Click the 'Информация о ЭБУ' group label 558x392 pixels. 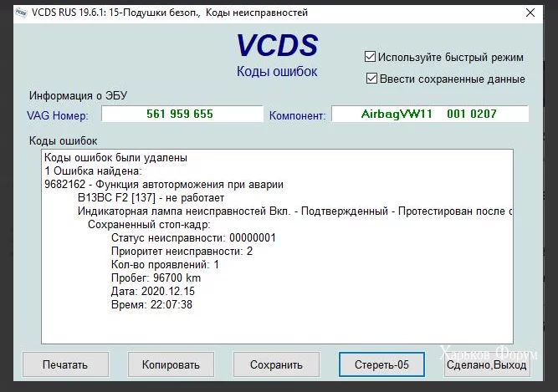[78, 95]
